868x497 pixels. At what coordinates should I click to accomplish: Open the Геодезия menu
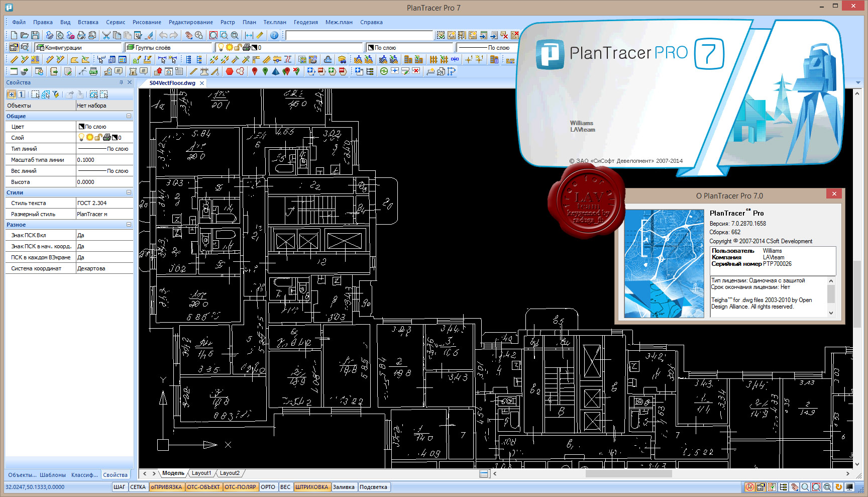tap(306, 22)
